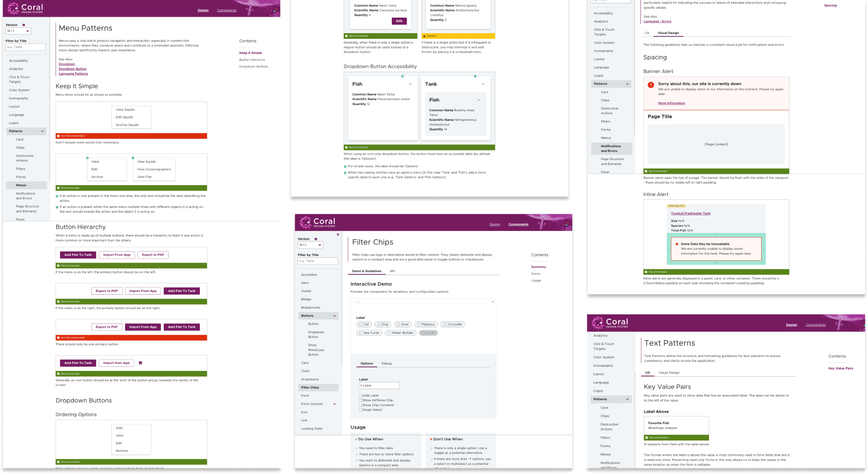Switch to the API tab
This screenshot has width=868, height=474.
[392, 271]
